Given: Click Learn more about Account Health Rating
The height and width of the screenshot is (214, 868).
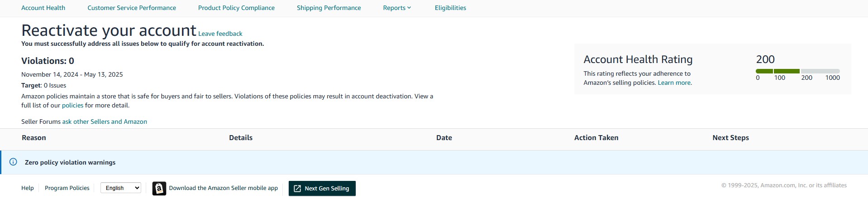Looking at the screenshot, I should 675,83.
